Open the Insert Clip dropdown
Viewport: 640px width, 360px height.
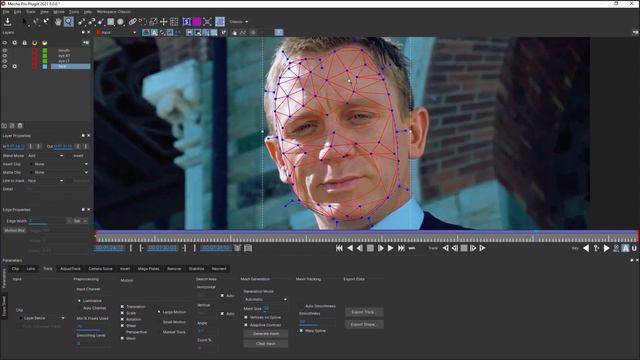coord(58,164)
